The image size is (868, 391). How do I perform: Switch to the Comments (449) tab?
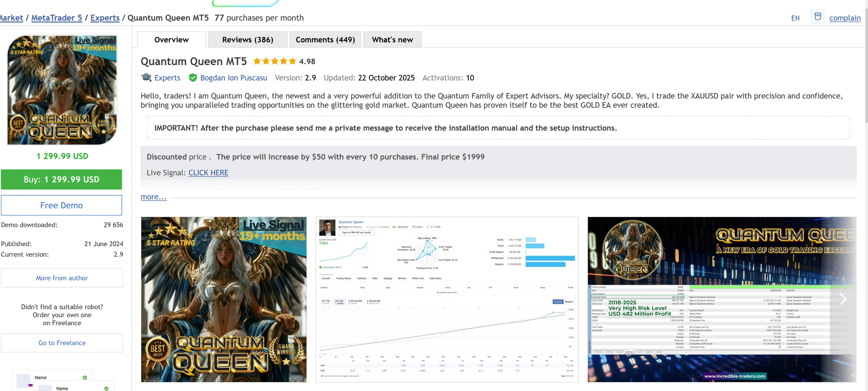(325, 40)
